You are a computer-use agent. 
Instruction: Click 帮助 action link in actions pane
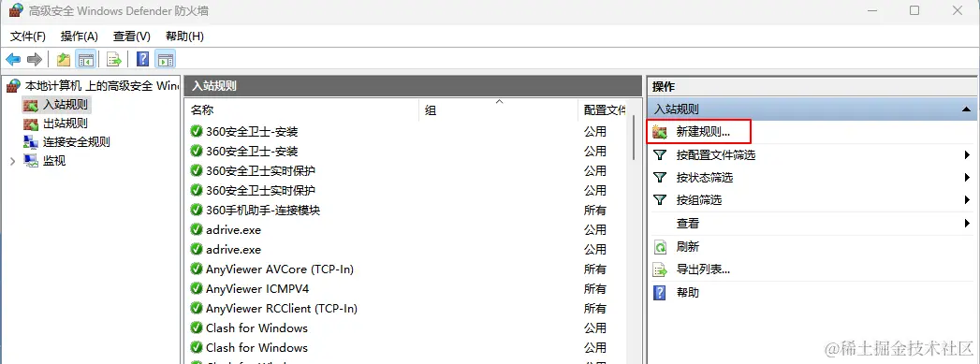(688, 292)
